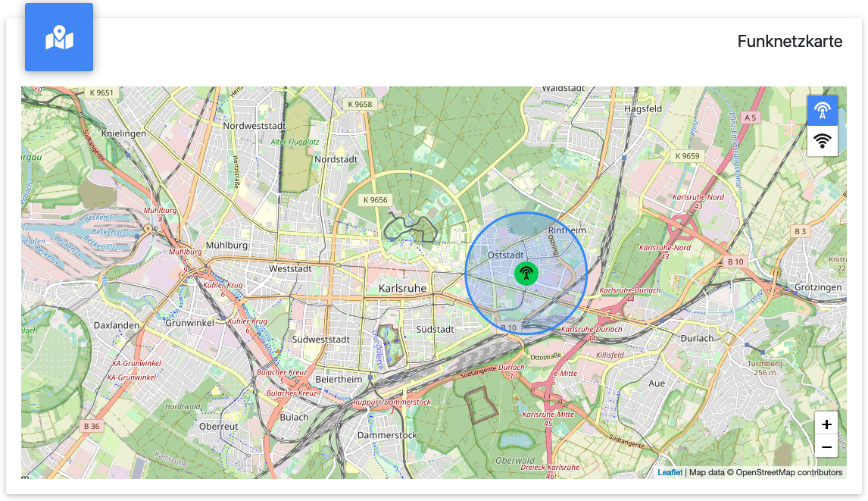
Task: Toggle the WiFi signal layer button
Action: tap(822, 141)
